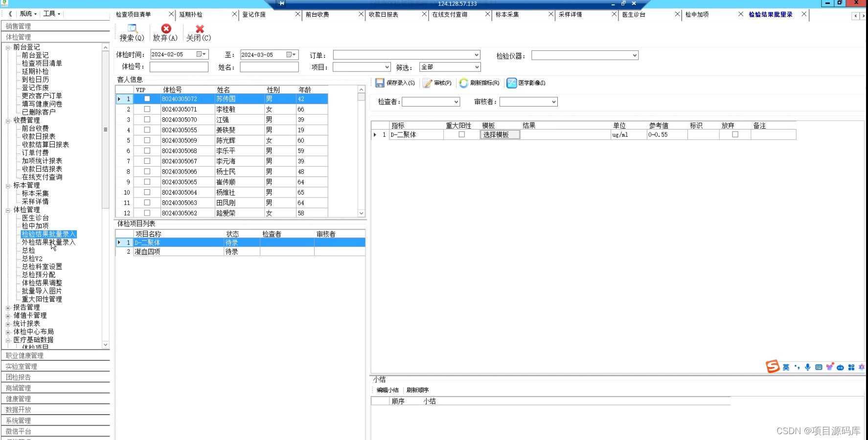Click the 放弃(A) red abandon icon
Image resolution: width=868 pixels, height=440 pixels.
pyautogui.click(x=166, y=29)
